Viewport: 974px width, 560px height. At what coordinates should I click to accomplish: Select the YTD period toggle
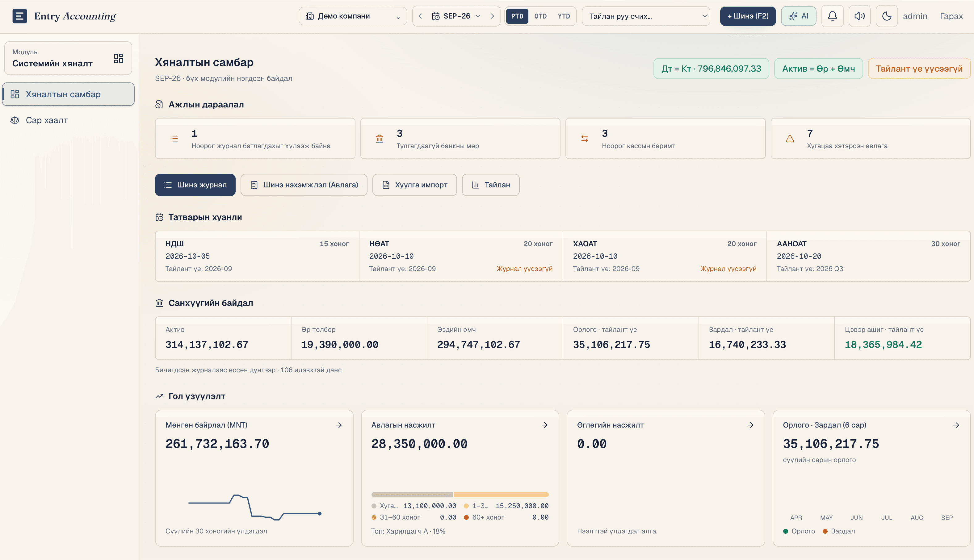coord(564,16)
